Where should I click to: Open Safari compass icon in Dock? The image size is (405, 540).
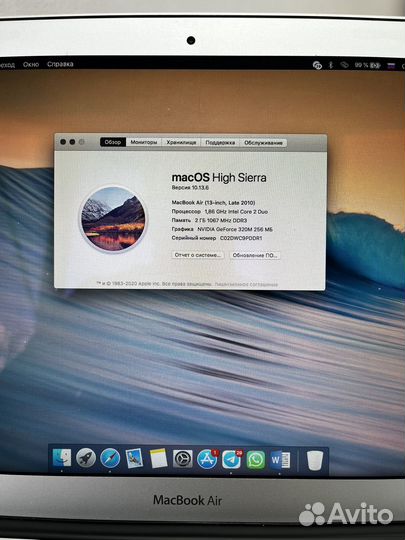[110, 458]
